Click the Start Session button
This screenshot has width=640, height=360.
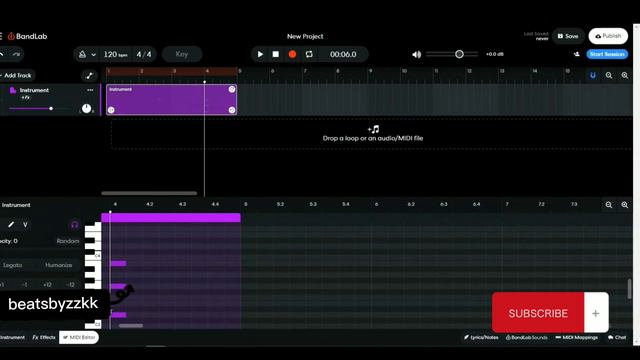click(607, 54)
